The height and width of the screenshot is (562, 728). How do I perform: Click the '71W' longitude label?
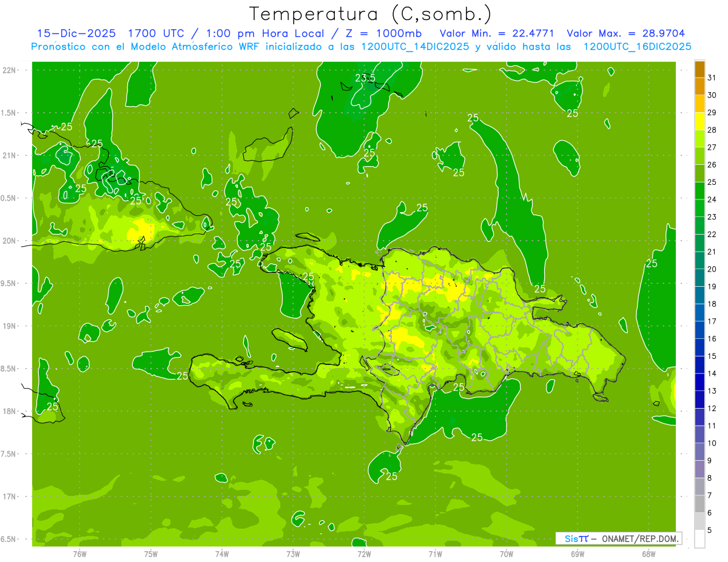click(x=435, y=554)
